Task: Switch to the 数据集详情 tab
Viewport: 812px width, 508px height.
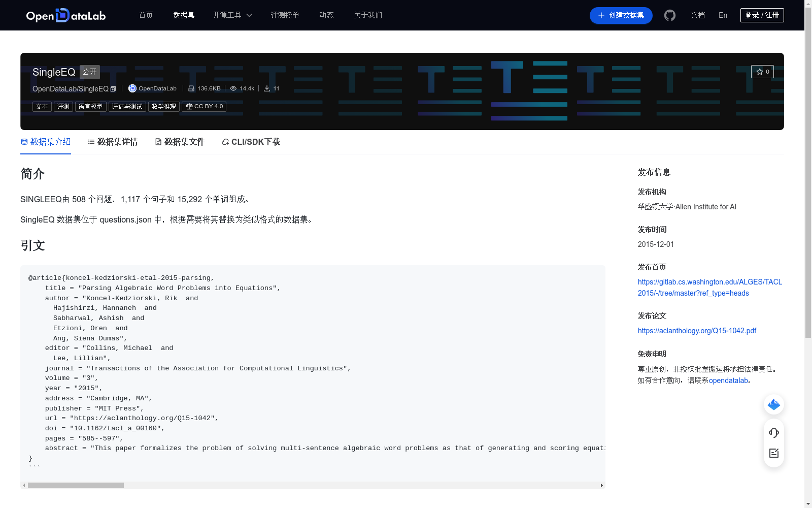Action: click(113, 142)
